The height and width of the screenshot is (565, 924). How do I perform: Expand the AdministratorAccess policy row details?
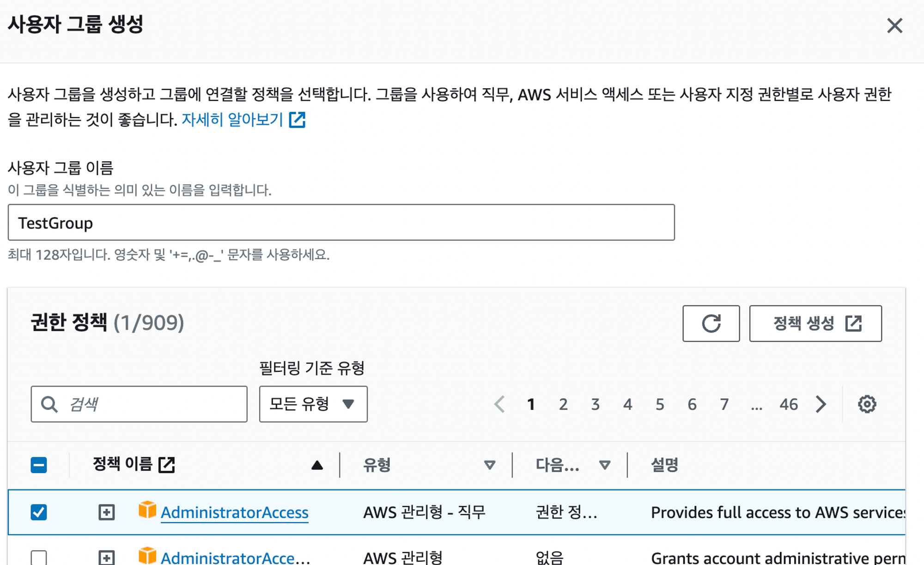click(x=107, y=512)
